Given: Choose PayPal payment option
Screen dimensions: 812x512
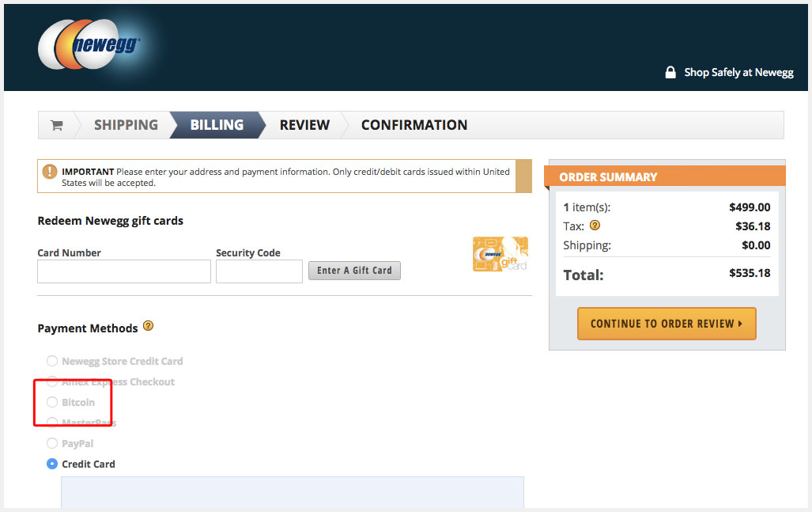Looking at the screenshot, I should pyautogui.click(x=51, y=443).
